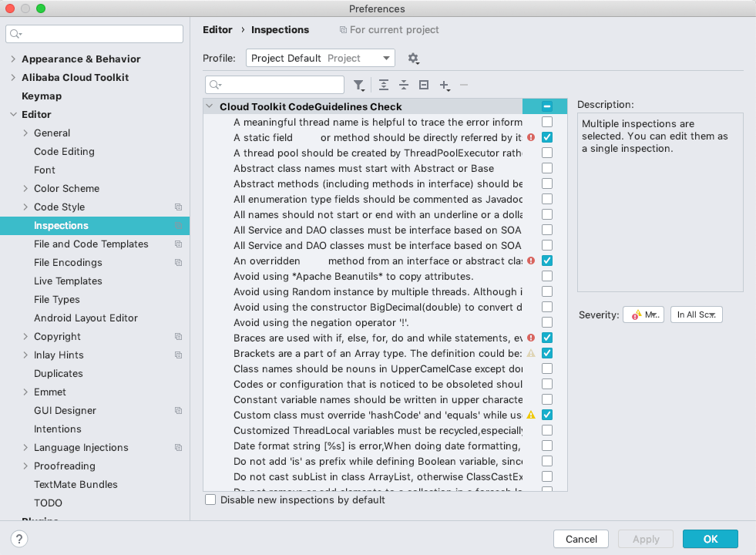Click the Collapse All inspections icon
756x555 pixels.
(x=403, y=85)
